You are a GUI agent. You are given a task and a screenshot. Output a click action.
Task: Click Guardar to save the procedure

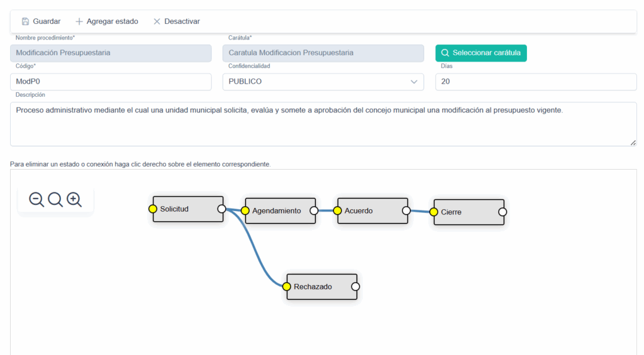point(41,21)
